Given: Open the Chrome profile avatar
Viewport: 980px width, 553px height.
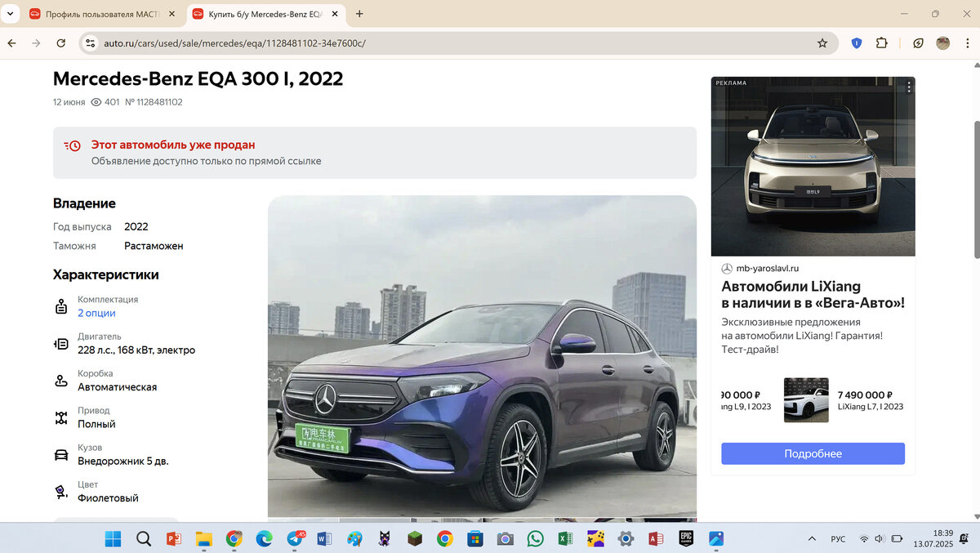Looking at the screenshot, I should (x=942, y=43).
